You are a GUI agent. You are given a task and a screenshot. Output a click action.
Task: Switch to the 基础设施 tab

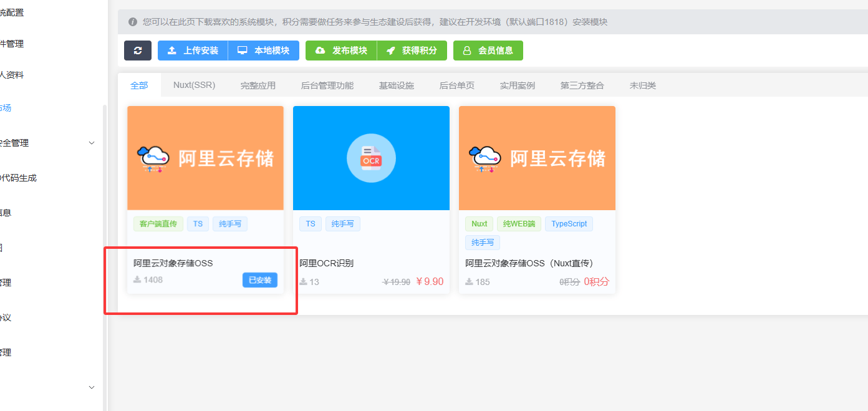click(396, 85)
